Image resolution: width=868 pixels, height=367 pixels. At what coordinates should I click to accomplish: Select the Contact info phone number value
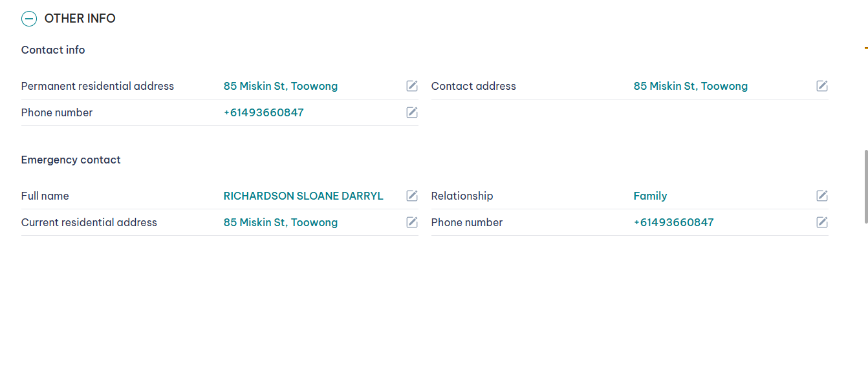[x=263, y=112]
